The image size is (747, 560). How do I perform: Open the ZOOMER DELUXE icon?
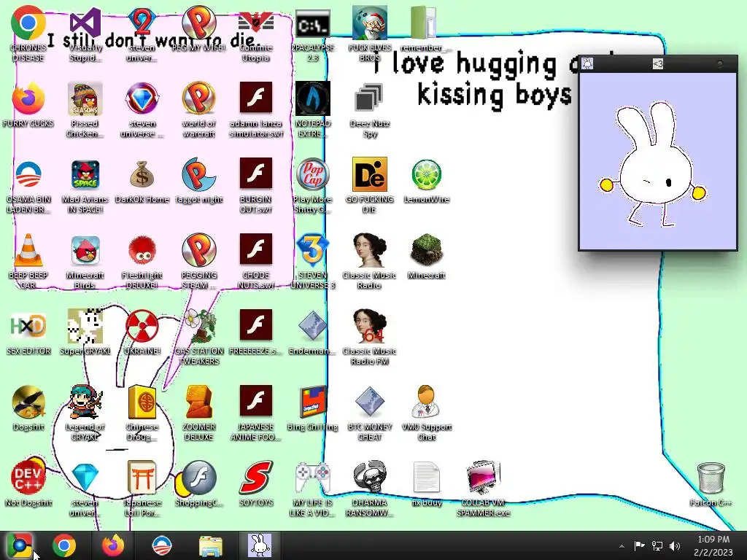click(x=199, y=402)
